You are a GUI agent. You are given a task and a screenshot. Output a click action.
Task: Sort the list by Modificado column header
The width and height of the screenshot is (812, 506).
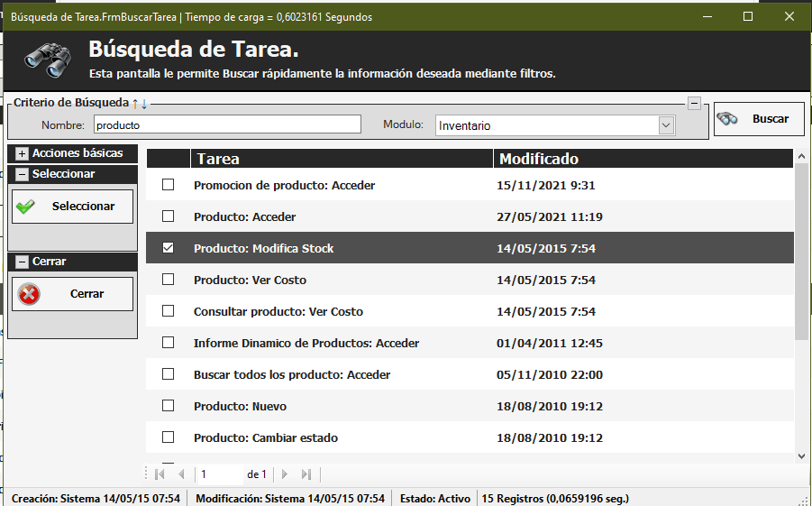click(x=642, y=159)
